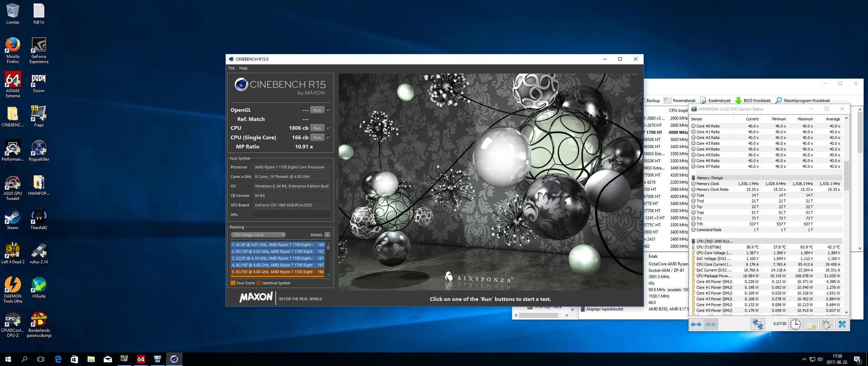Viewport: 868px width, 366px height.
Task: Select ranking row 1. 4C/4T @ 4.07 GHz
Action: tap(278, 245)
